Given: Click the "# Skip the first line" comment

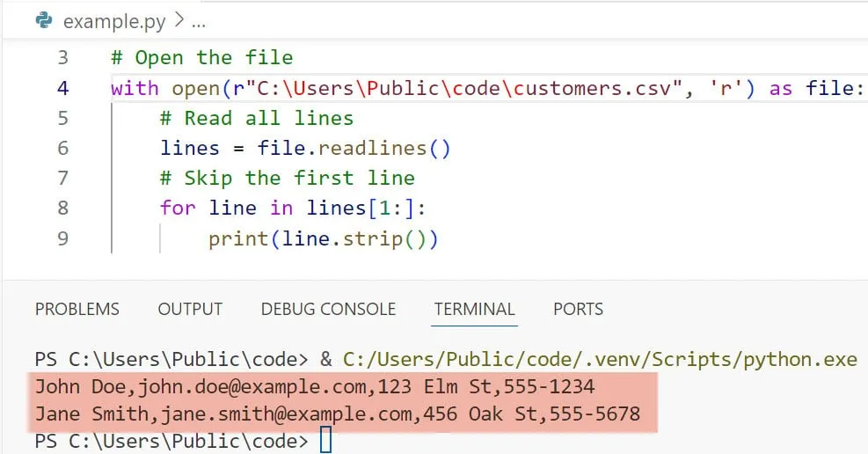Looking at the screenshot, I should [x=287, y=178].
